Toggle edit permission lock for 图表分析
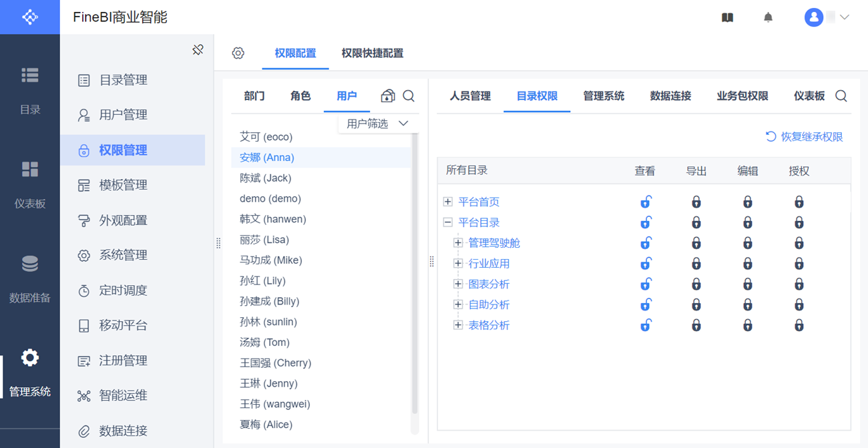The width and height of the screenshot is (868, 448). click(748, 284)
